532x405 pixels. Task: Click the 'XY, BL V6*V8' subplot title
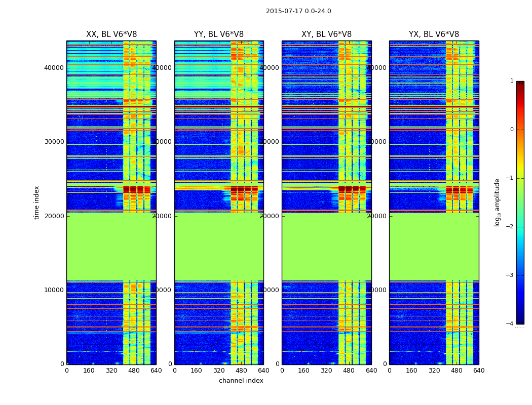pos(326,34)
